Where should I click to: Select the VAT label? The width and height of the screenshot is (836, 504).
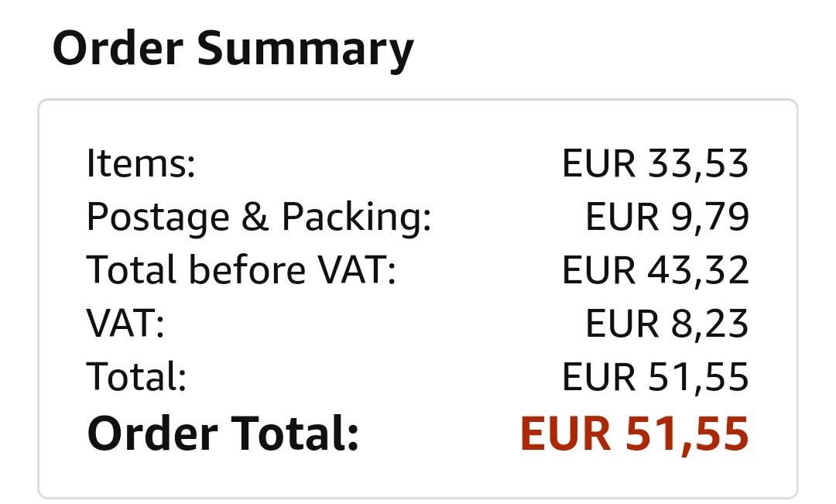(x=125, y=323)
